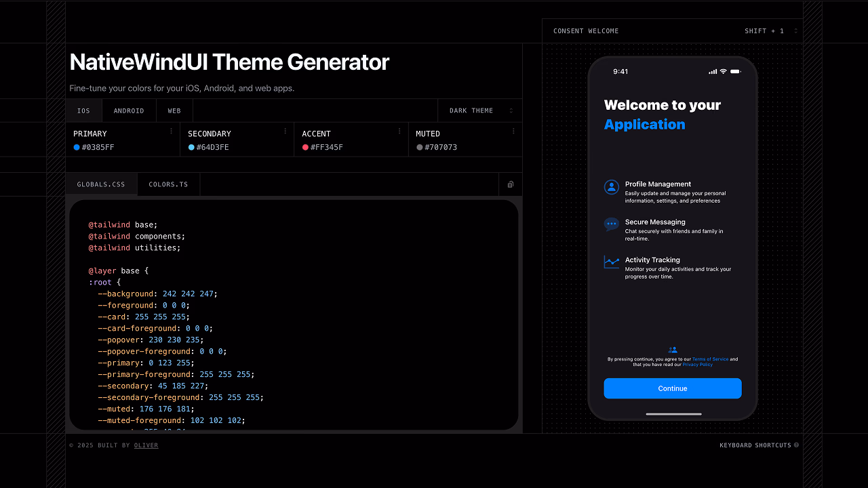Image resolution: width=868 pixels, height=488 pixels.
Task: Expand the Dark Theme dropdown
Action: pos(480,110)
